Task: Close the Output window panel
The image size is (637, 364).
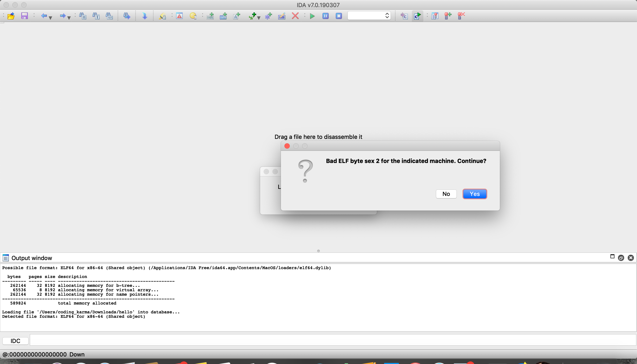Action: click(631, 258)
